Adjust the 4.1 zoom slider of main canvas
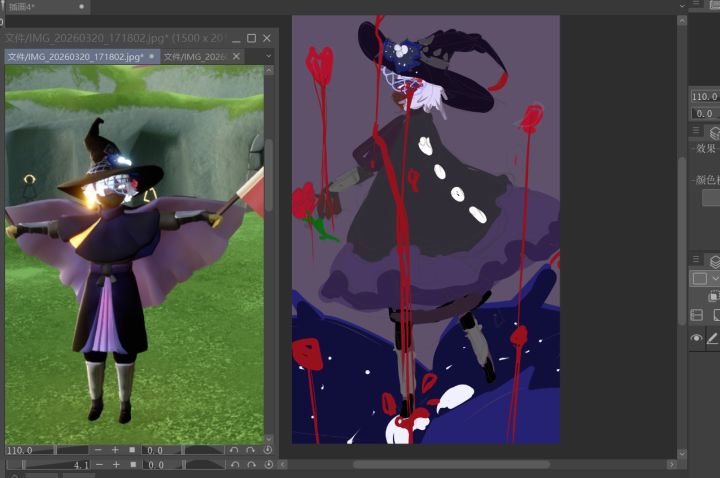The height and width of the screenshot is (478, 720). pyautogui.click(x=48, y=465)
